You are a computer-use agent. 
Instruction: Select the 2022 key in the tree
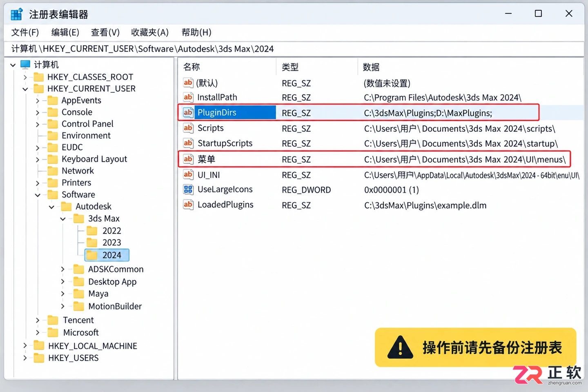click(x=111, y=231)
